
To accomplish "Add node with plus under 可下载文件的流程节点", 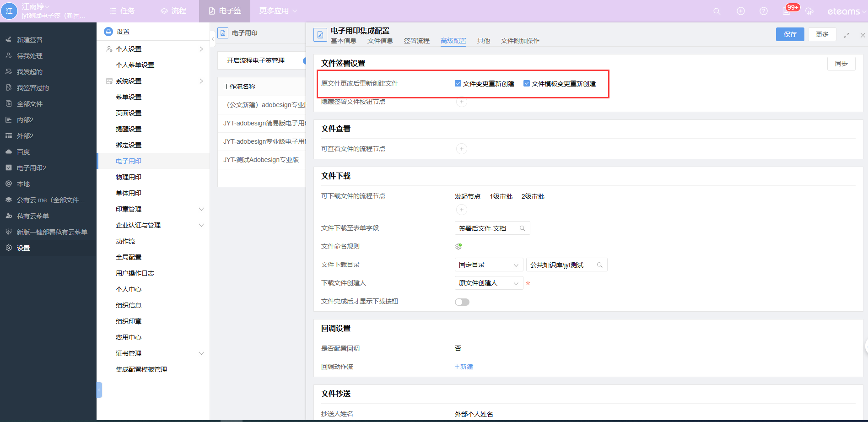I will (462, 210).
